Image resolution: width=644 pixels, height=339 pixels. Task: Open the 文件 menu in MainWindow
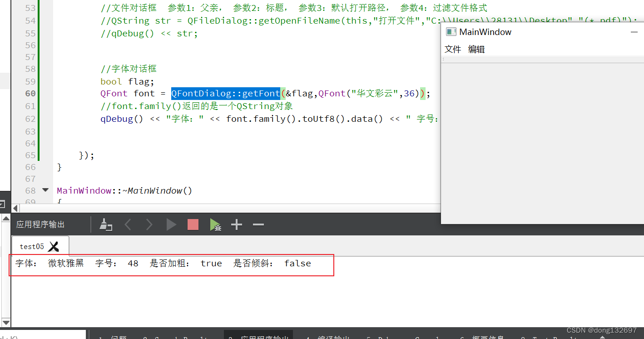(x=453, y=49)
